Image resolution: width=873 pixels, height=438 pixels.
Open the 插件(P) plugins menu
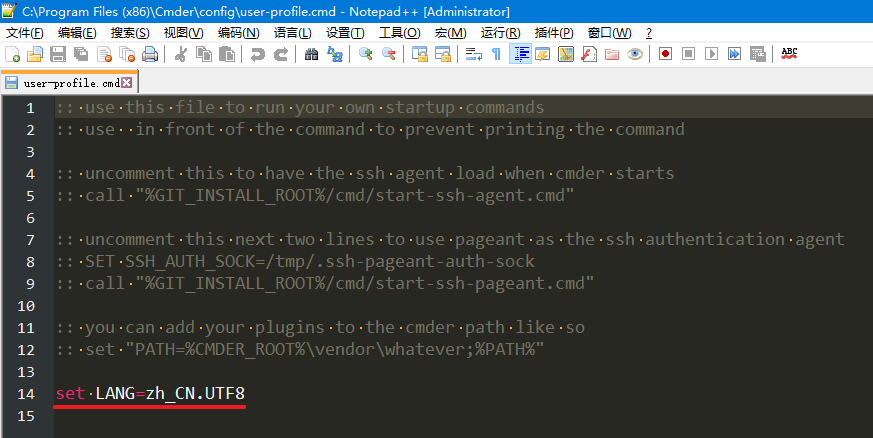click(554, 33)
